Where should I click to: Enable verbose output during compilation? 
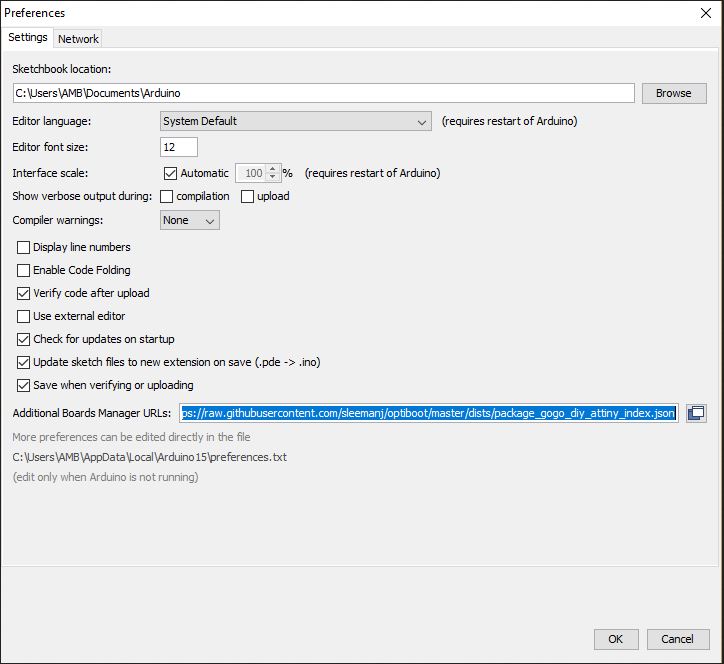(166, 197)
